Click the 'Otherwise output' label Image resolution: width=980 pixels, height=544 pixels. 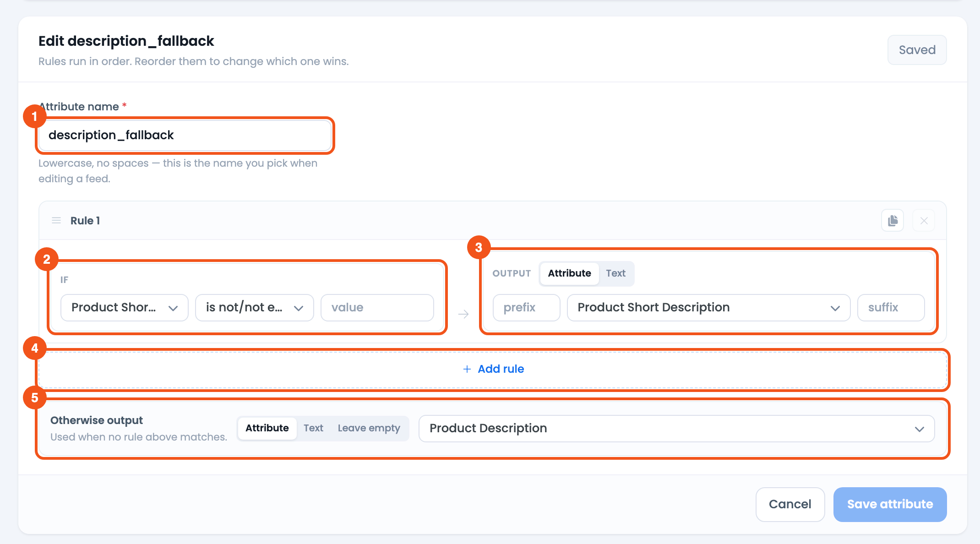click(97, 420)
